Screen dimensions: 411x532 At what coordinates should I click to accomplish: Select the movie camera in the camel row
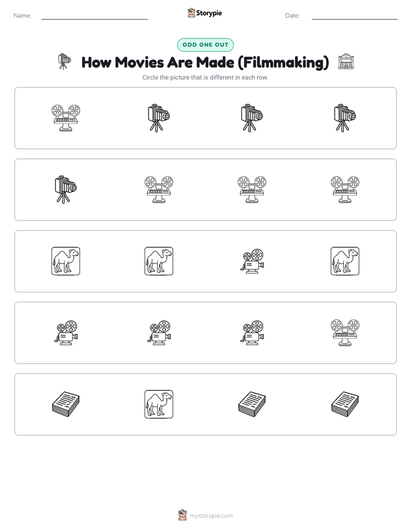pos(252,261)
